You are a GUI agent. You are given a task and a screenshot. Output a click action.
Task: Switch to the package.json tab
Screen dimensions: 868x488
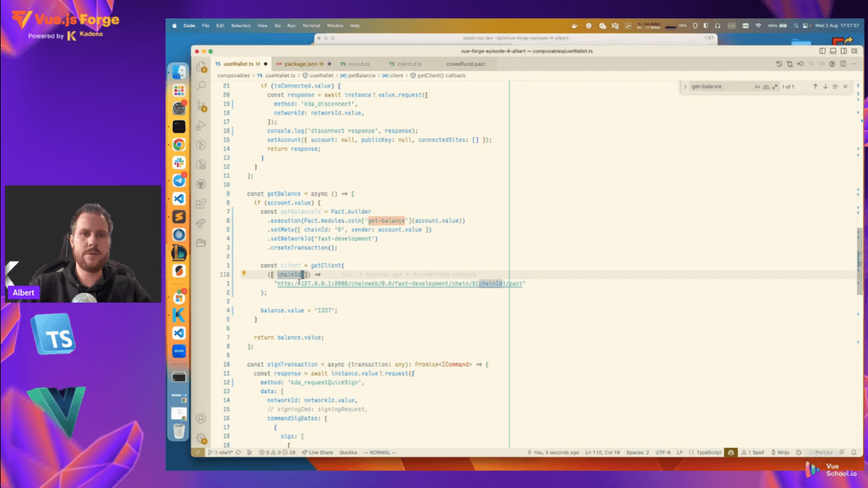pos(303,64)
